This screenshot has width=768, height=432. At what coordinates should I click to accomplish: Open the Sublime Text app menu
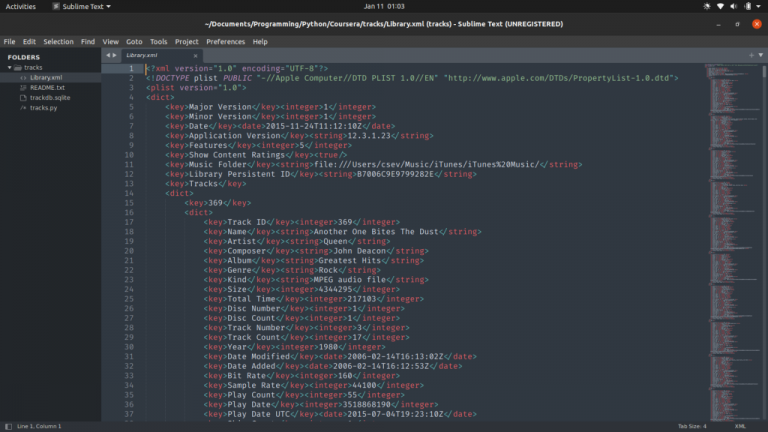82,6
